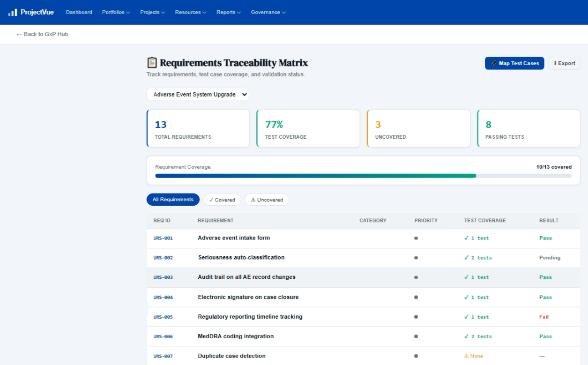Select the All Requirements filter tab
Screen dimensions: 588x365
pos(173,200)
